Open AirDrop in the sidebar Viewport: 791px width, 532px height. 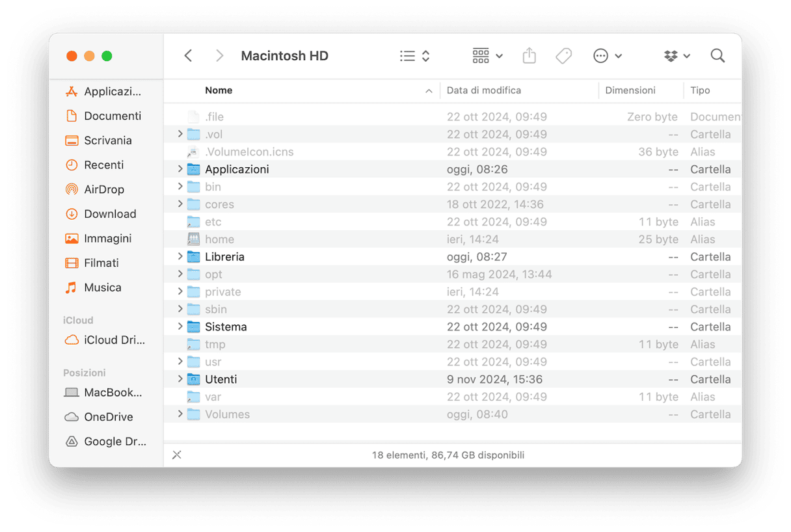coord(95,189)
